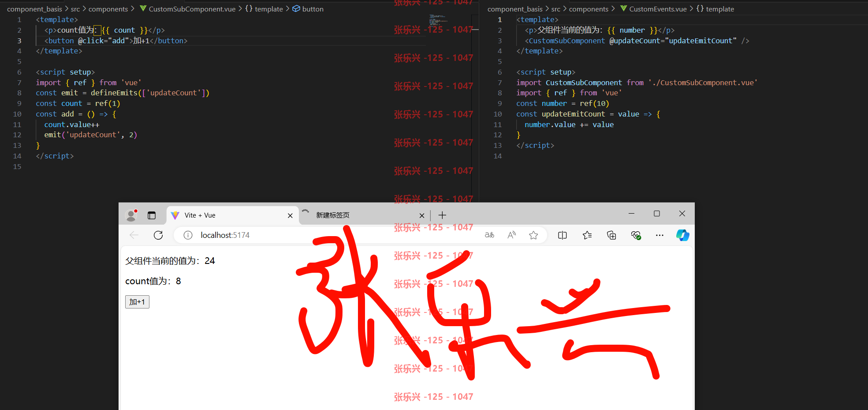Click updateEmitCount constant on line 10
The width and height of the screenshot is (868, 410).
point(573,114)
